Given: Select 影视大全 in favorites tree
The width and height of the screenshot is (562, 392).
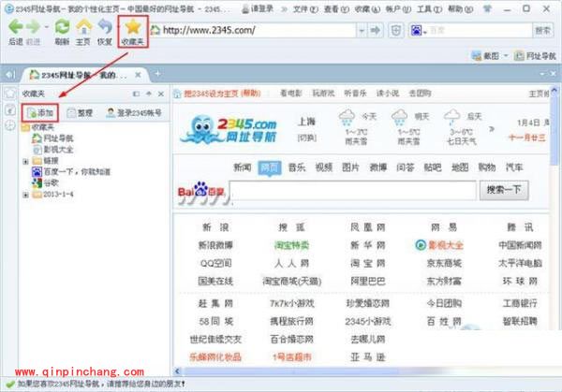Looking at the screenshot, I should click(x=52, y=150).
